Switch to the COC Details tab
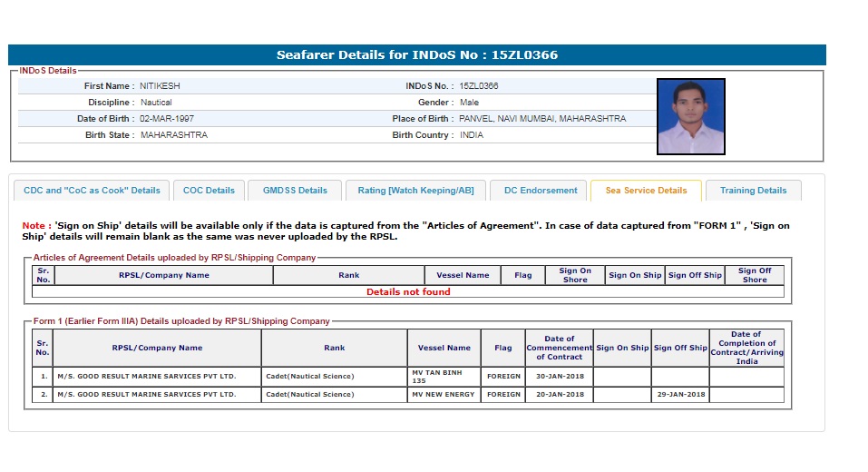The width and height of the screenshot is (868, 472). pos(209,191)
